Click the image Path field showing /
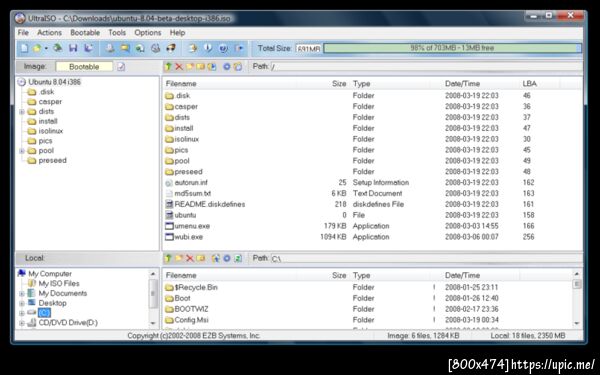The image size is (600, 375). 426,67
